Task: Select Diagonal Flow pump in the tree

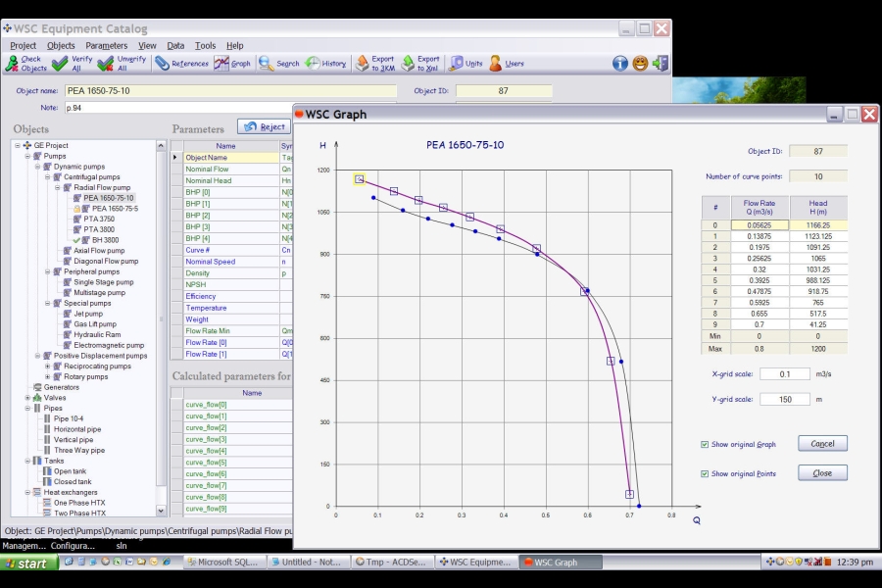Action: pyautogui.click(x=106, y=261)
